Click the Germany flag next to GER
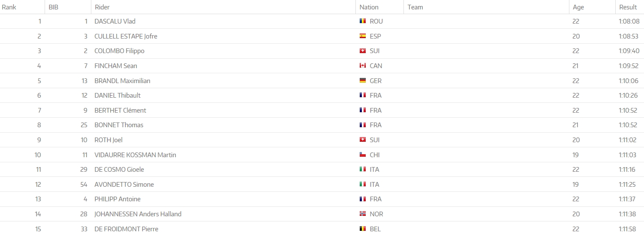The width and height of the screenshot is (644, 236). pyautogui.click(x=363, y=81)
